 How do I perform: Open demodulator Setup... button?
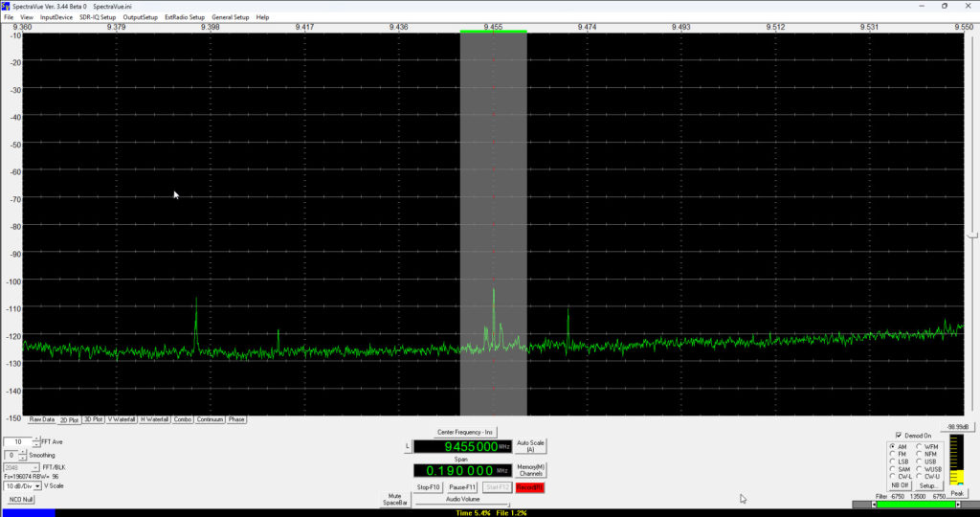point(928,485)
